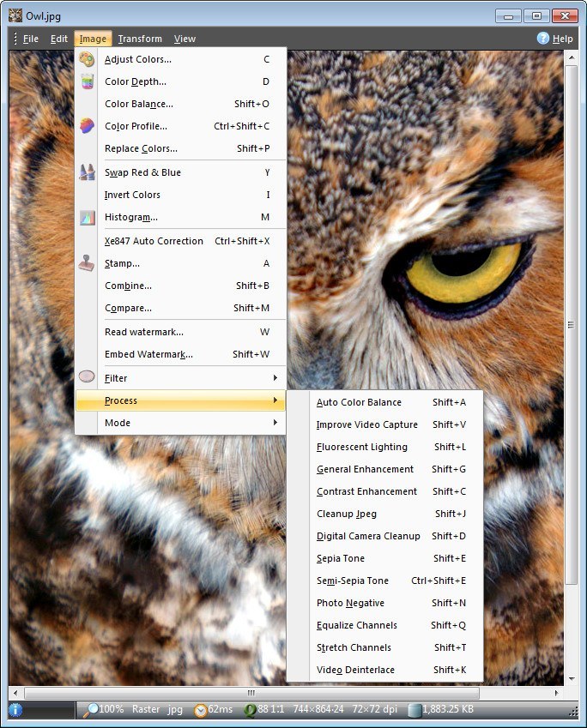Apply Semi-Sepia Tone

click(384, 581)
